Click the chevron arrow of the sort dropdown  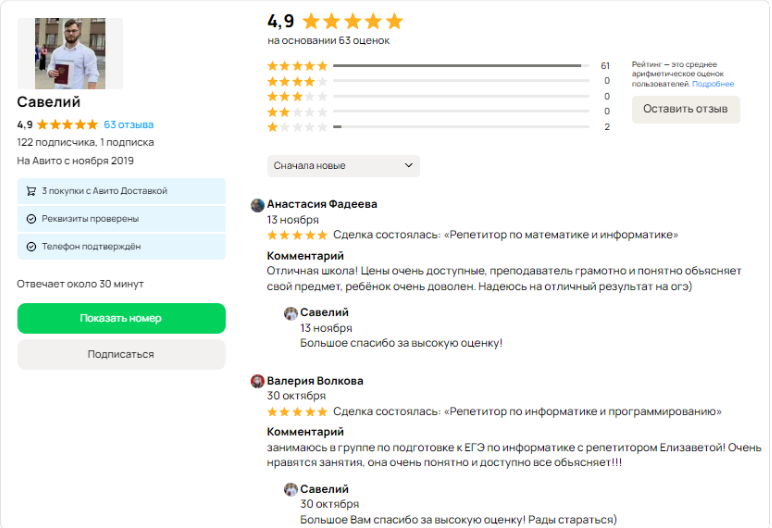click(x=408, y=165)
